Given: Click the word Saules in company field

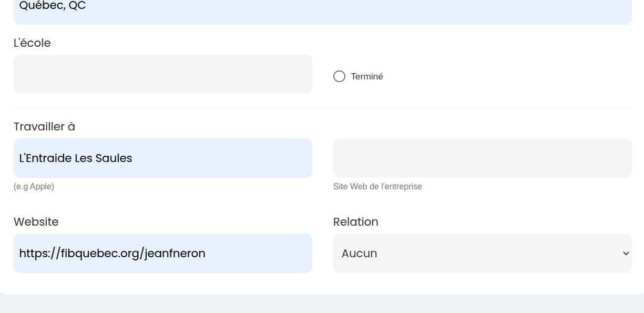Looking at the screenshot, I should coord(114,158).
